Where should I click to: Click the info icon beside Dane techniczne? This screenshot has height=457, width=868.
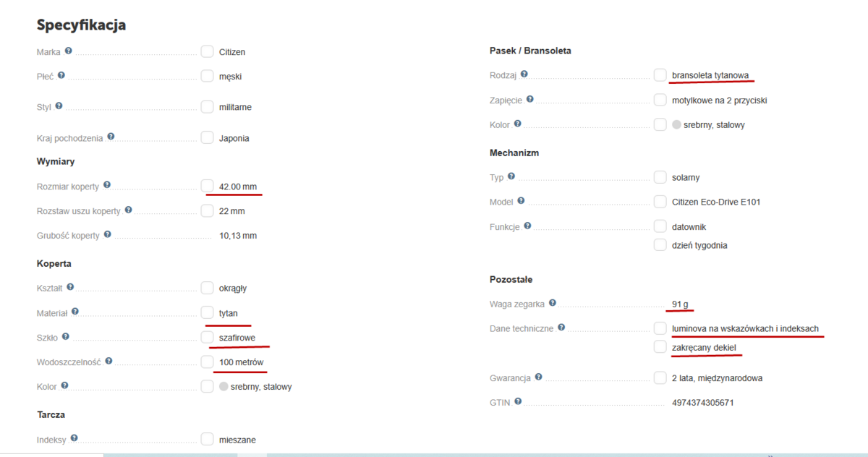point(561,328)
